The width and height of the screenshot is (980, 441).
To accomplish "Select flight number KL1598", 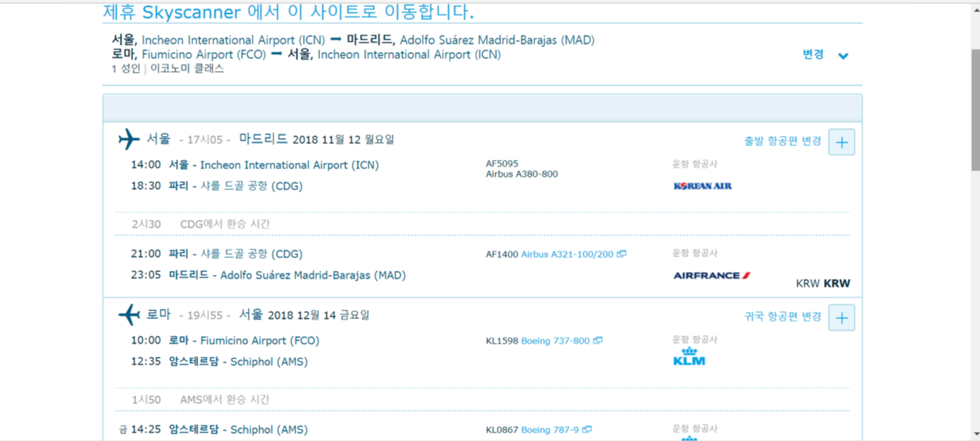I will tap(502, 341).
